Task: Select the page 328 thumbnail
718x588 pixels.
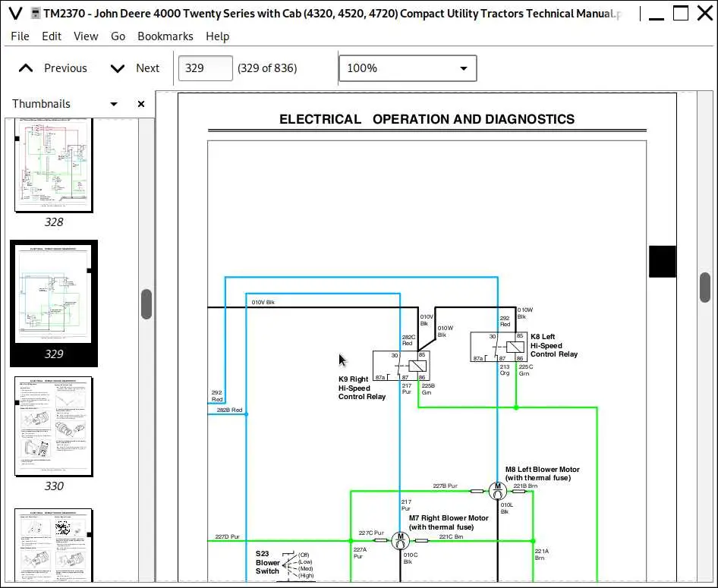Action: [54, 165]
